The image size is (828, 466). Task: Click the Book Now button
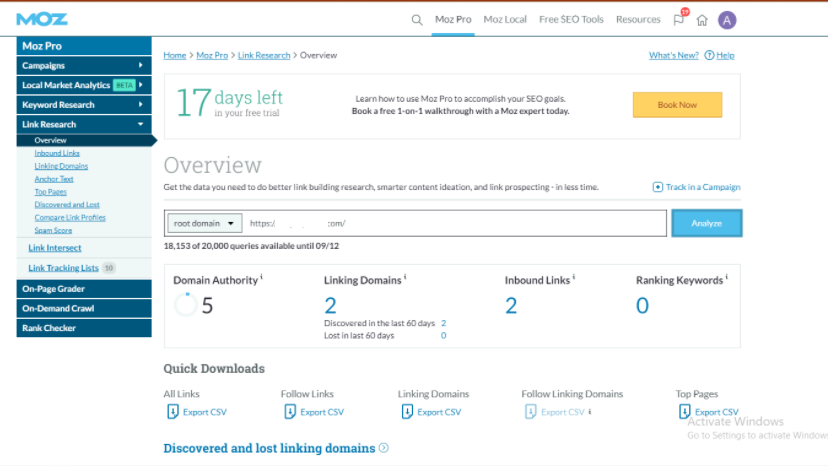coord(678,105)
